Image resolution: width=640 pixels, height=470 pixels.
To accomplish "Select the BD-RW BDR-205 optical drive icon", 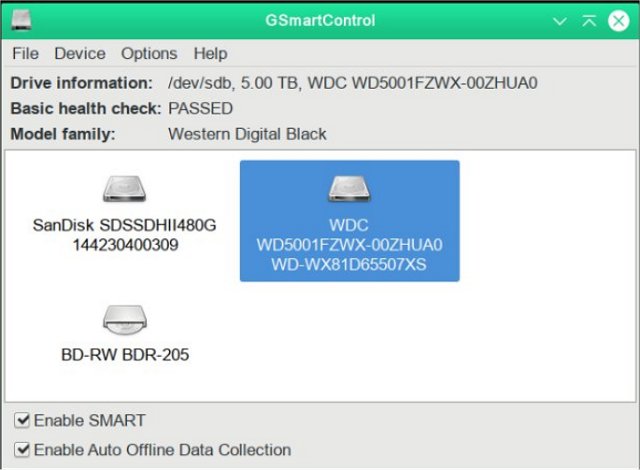I will coord(124,320).
